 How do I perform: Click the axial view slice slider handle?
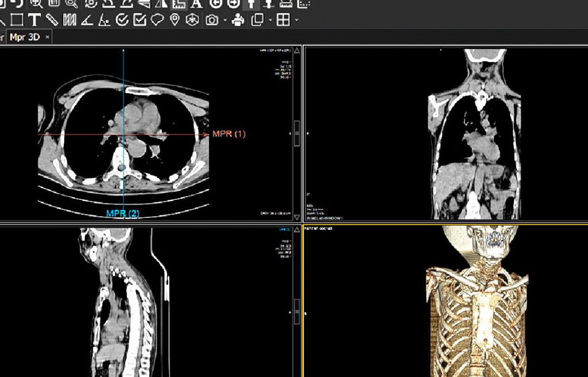coord(297,133)
